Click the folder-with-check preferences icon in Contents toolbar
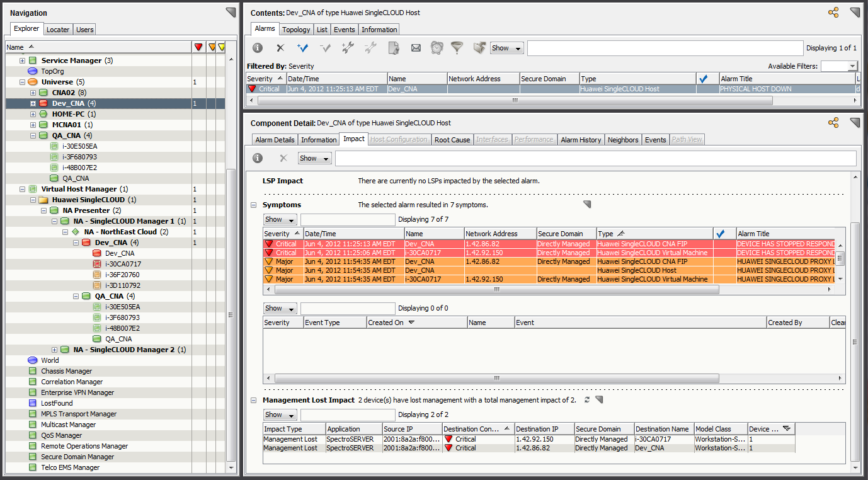The height and width of the screenshot is (480, 868). click(x=480, y=48)
